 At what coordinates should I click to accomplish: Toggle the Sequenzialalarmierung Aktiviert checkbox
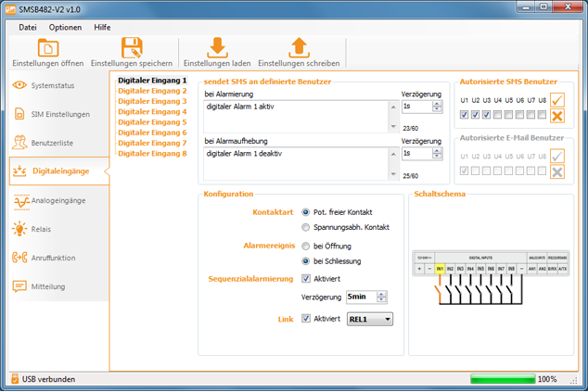point(307,278)
